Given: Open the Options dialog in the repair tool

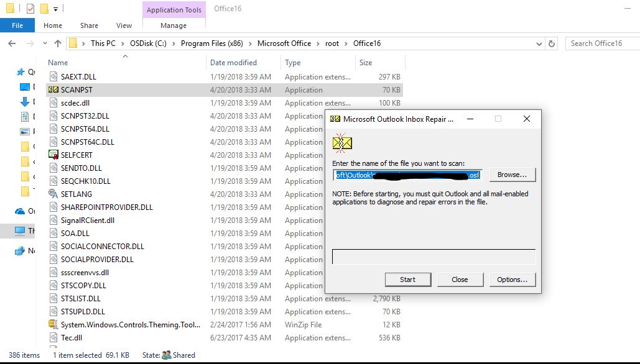Looking at the screenshot, I should [512, 280].
